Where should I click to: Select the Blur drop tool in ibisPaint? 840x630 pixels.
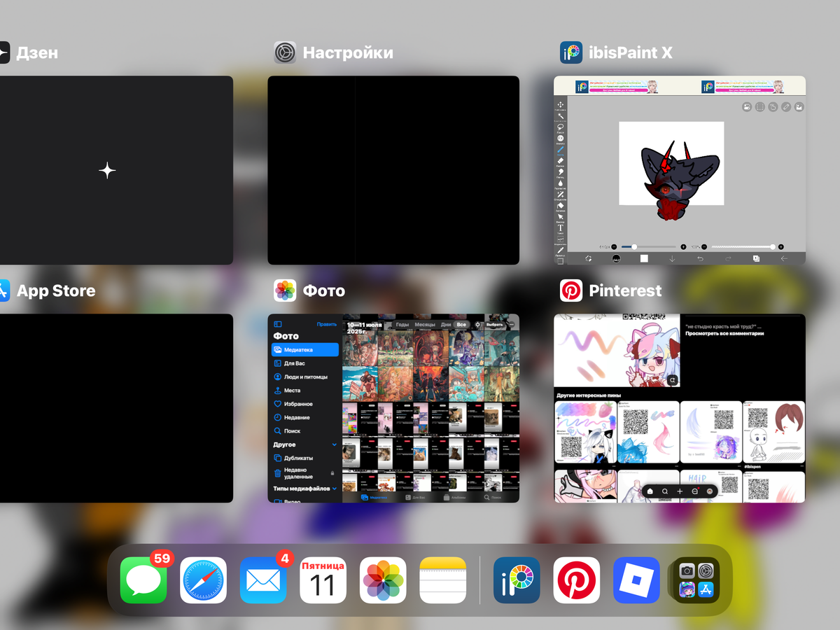(561, 183)
